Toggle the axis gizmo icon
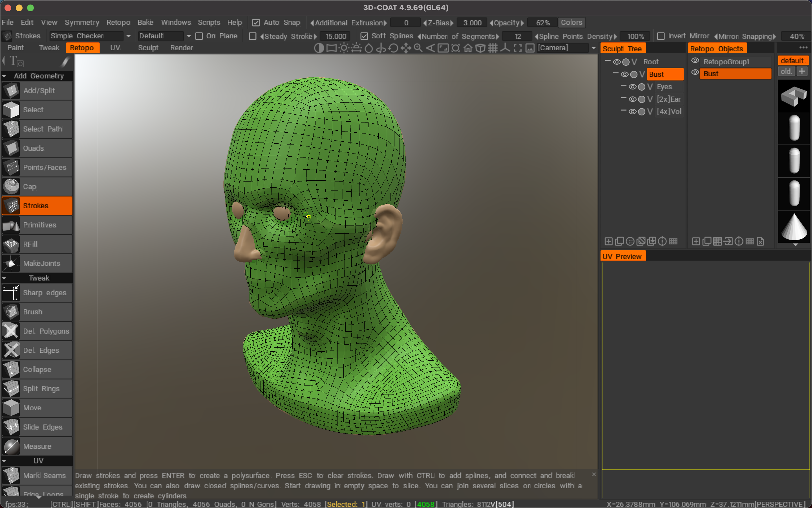Screen dimensions: 812x508 (x=505, y=48)
